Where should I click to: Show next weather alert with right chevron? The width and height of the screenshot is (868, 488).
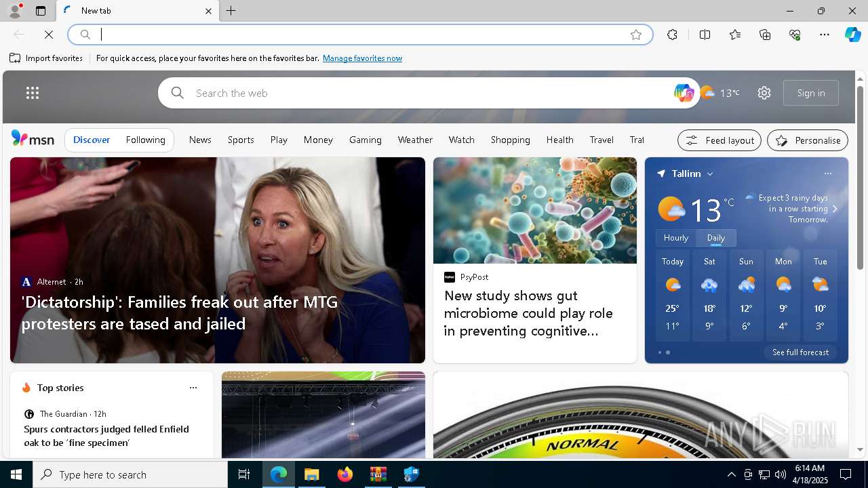(x=835, y=209)
